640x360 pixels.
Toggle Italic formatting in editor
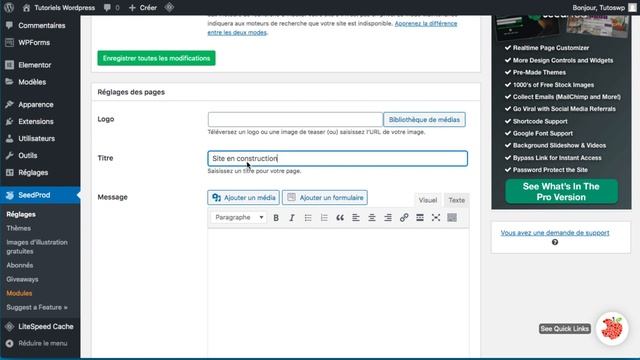click(x=292, y=218)
